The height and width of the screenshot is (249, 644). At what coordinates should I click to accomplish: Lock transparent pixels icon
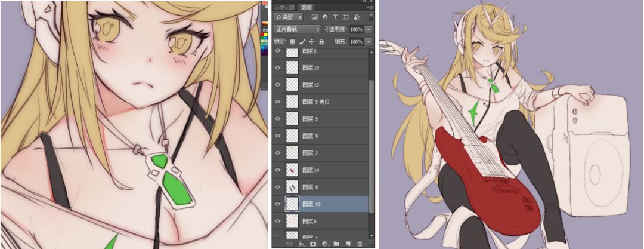click(292, 42)
